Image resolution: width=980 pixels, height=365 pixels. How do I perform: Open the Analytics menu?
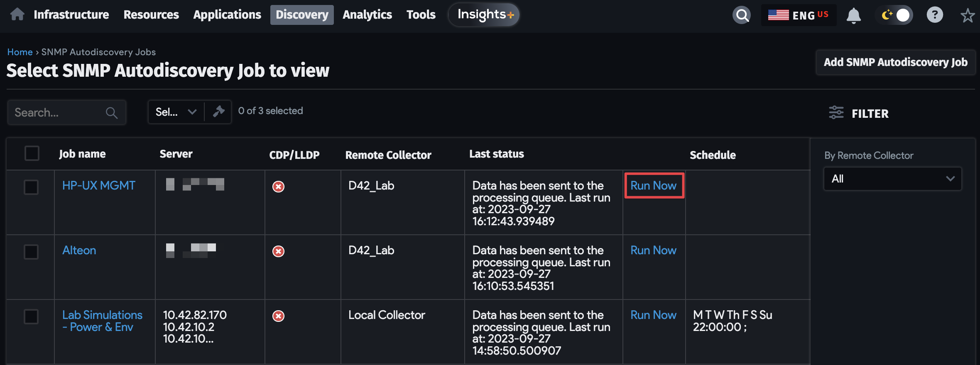367,15
